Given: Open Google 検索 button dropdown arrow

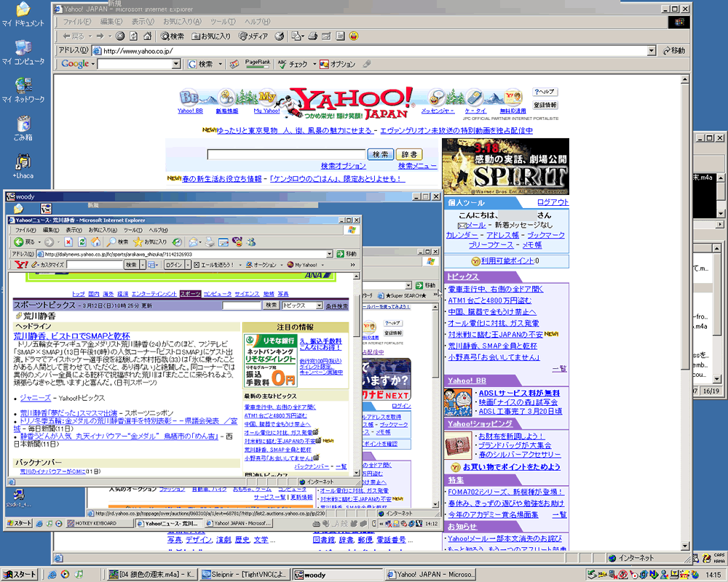Looking at the screenshot, I should pos(220,64).
